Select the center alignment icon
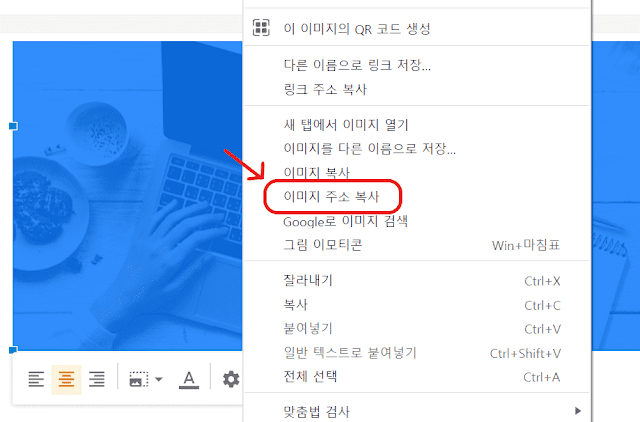 coord(66,380)
